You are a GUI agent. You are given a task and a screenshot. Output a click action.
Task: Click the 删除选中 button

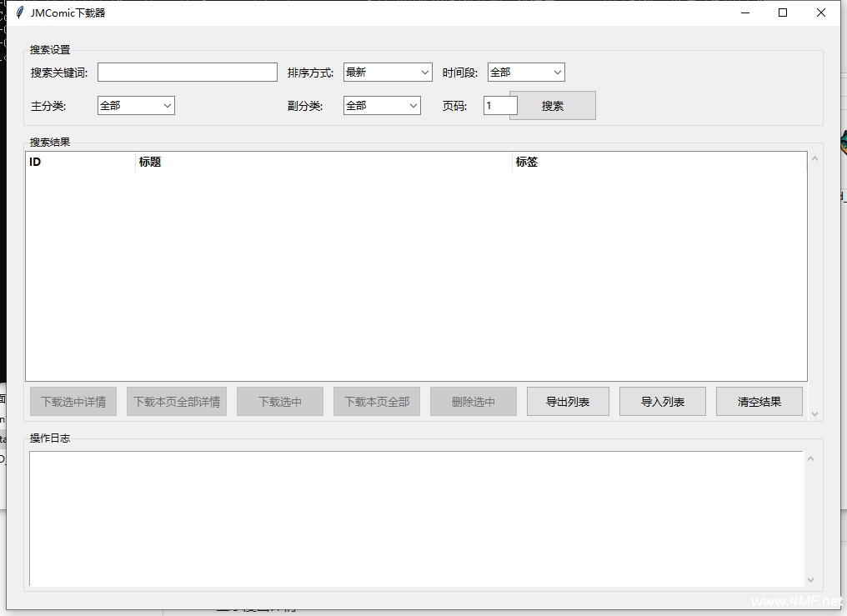tap(474, 402)
